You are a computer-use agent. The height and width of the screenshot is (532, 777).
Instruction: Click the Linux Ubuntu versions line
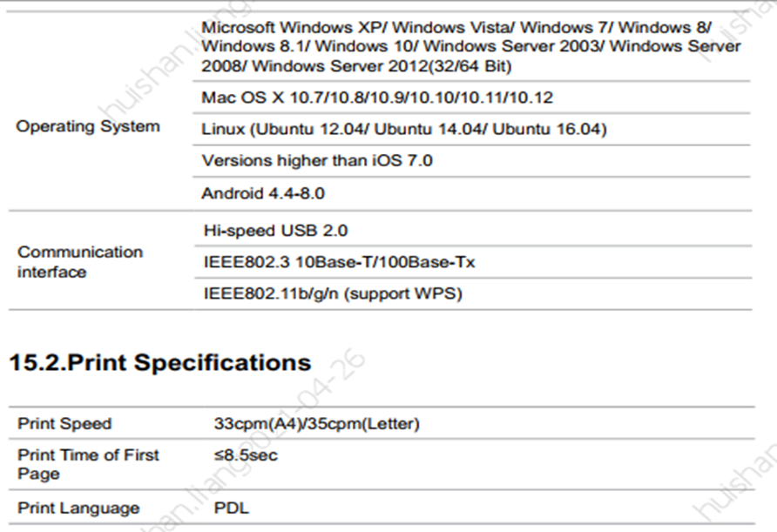click(404, 129)
